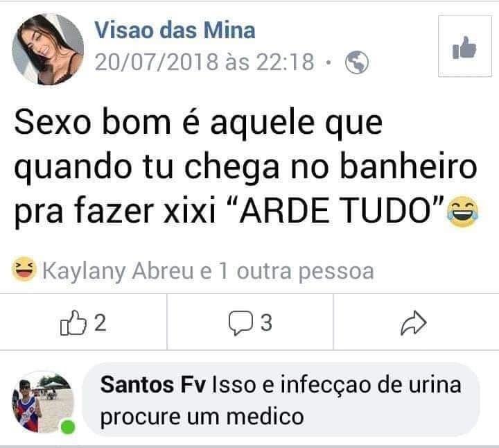499x448 pixels.
Task: Open the post timestamp 20/07/2018 às 22:18
Action: click(204, 62)
